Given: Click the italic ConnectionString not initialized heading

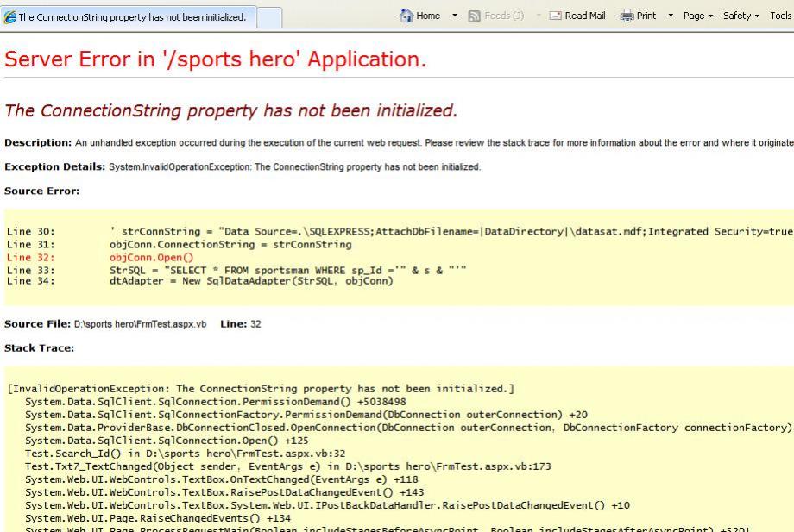Looking at the screenshot, I should pos(231,110).
